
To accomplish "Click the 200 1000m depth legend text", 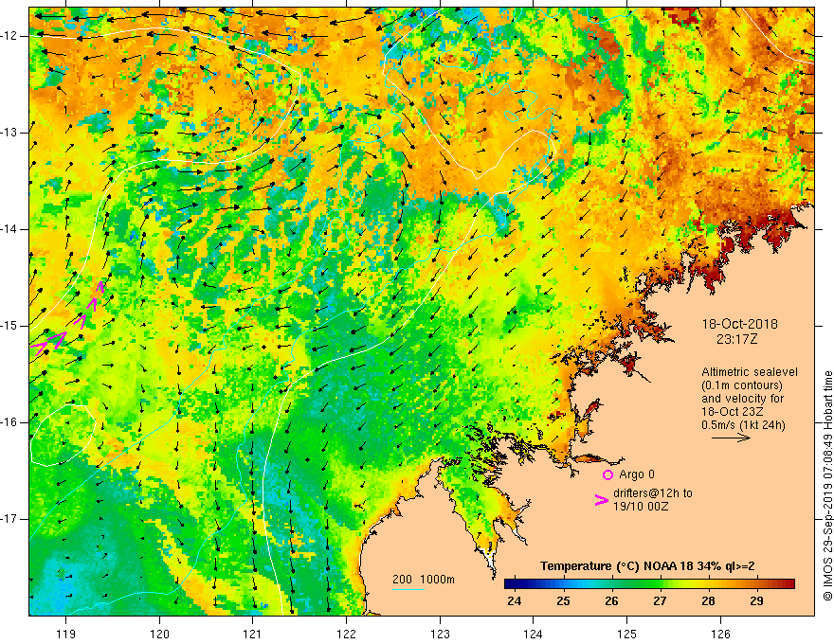I will pyautogui.click(x=424, y=580).
